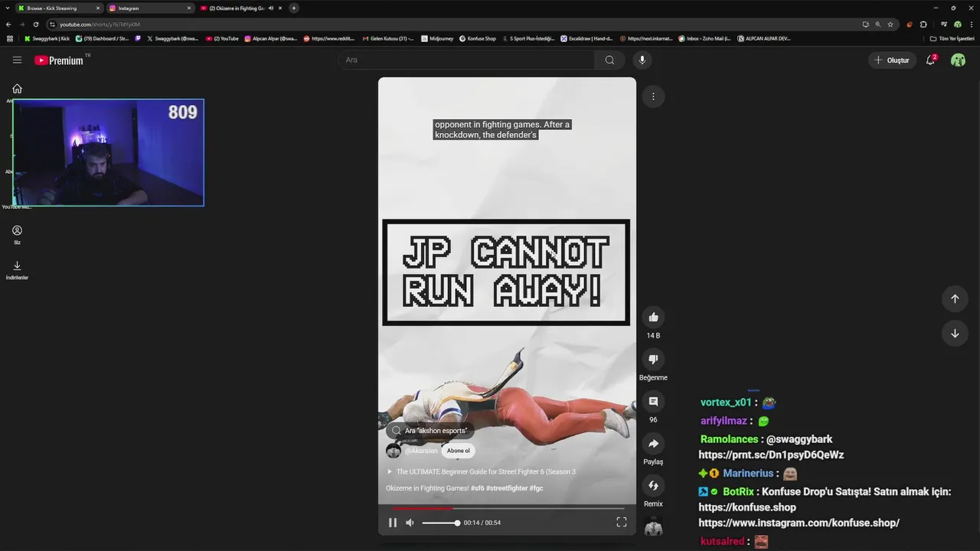
Task: Click the chat username 'Ramolances'
Action: click(x=730, y=439)
